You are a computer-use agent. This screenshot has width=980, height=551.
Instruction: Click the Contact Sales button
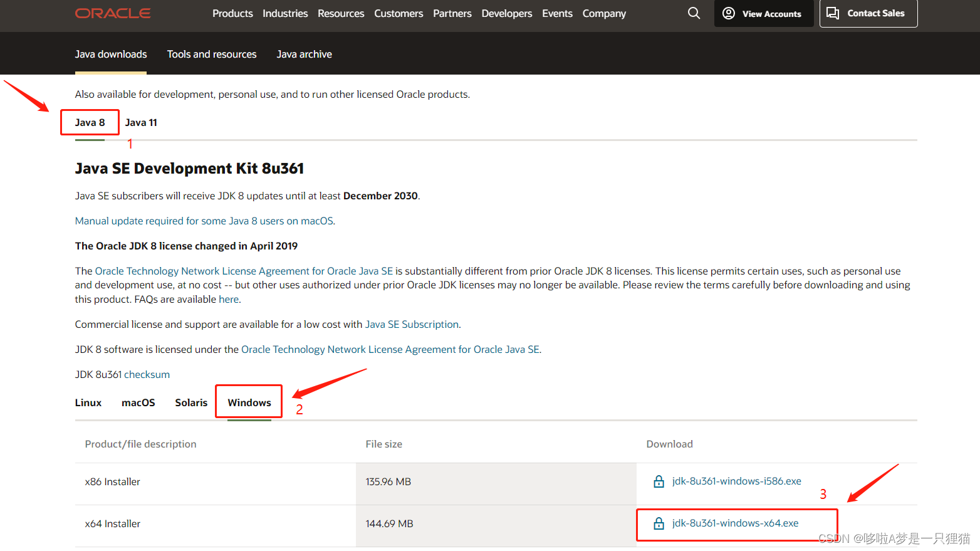point(868,13)
